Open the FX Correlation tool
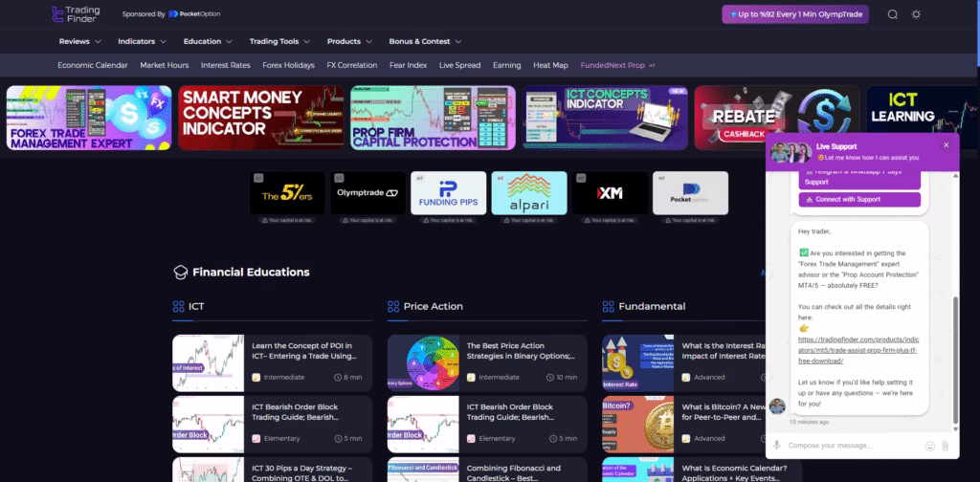Viewport: 980px width, 482px height. click(352, 65)
